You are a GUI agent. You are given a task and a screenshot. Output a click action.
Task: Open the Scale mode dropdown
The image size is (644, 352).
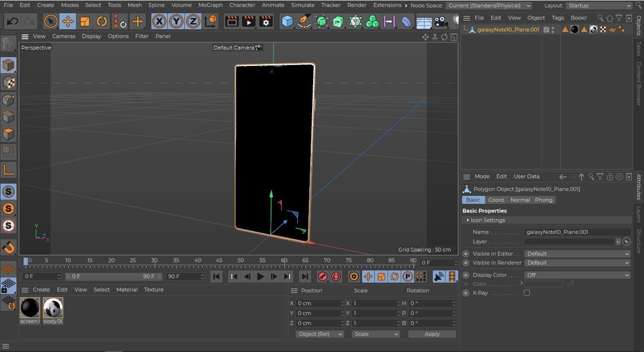(376, 334)
